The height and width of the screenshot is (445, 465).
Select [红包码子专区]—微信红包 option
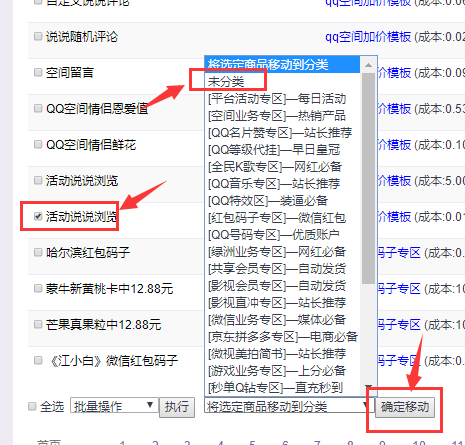tap(277, 218)
